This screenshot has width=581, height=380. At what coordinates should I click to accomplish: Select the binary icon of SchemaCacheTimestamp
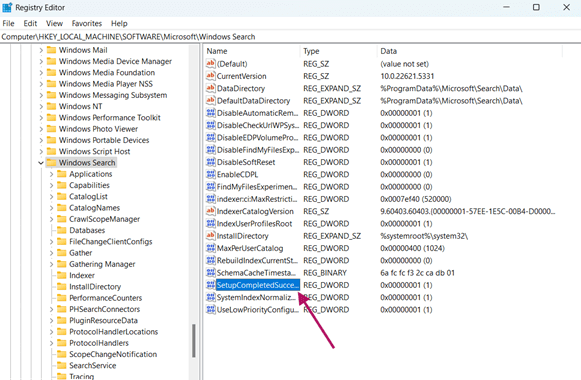[x=210, y=273]
